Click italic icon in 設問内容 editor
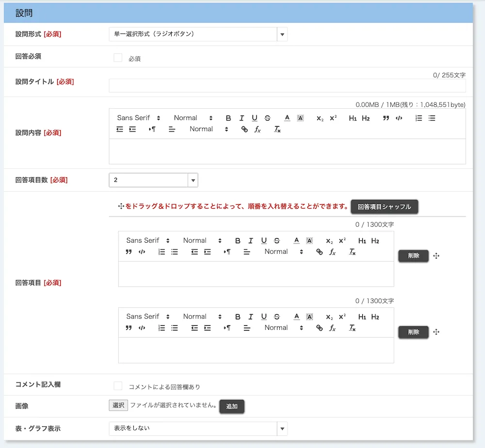 pyautogui.click(x=242, y=118)
